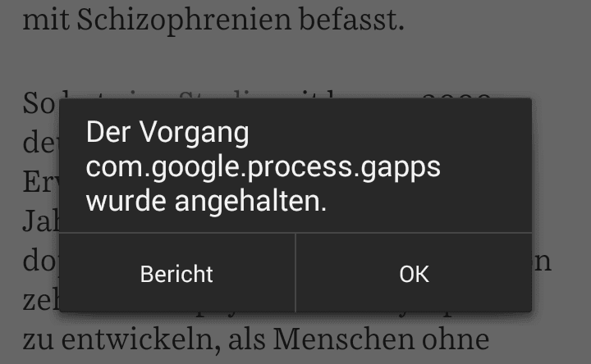
Task: Click the word 'ohne' ending the bottom line
Action: [456, 339]
